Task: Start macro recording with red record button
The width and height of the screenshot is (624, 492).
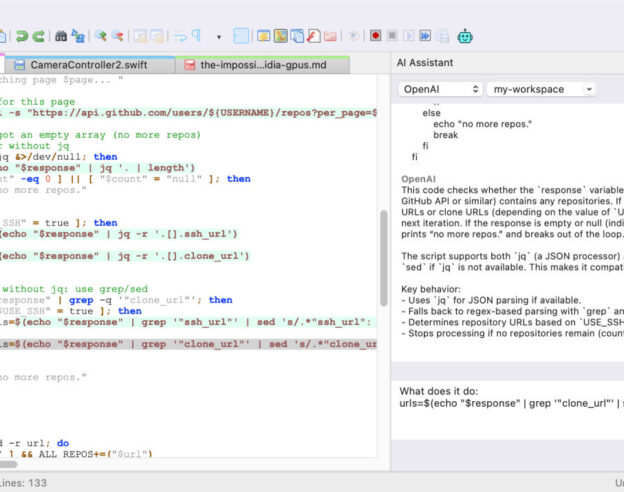Action: tap(375, 36)
